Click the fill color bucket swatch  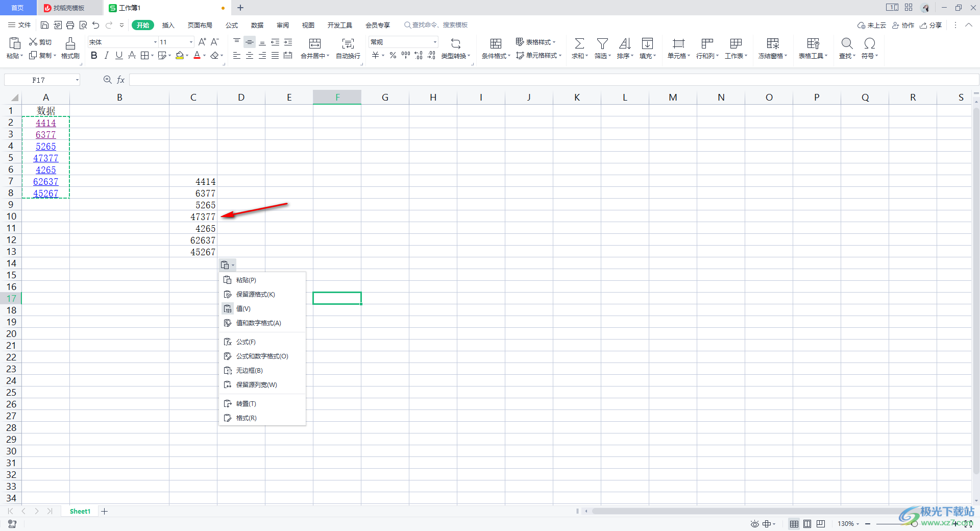tap(179, 55)
